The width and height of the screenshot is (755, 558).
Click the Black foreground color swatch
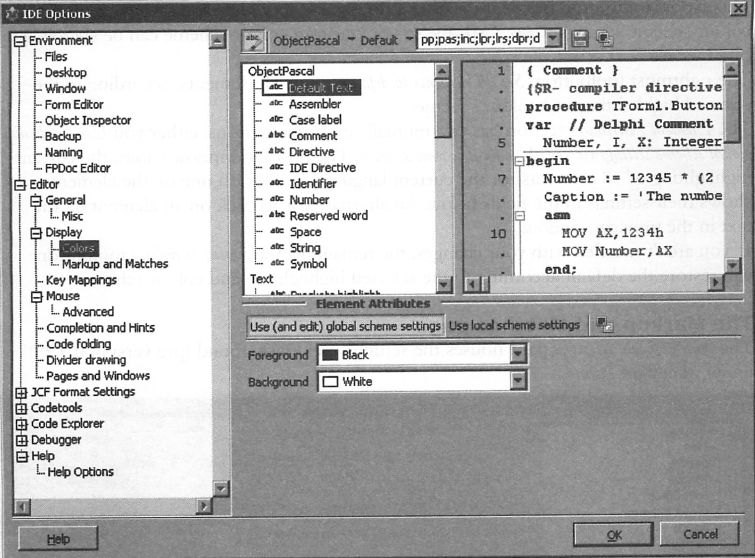coord(329,354)
